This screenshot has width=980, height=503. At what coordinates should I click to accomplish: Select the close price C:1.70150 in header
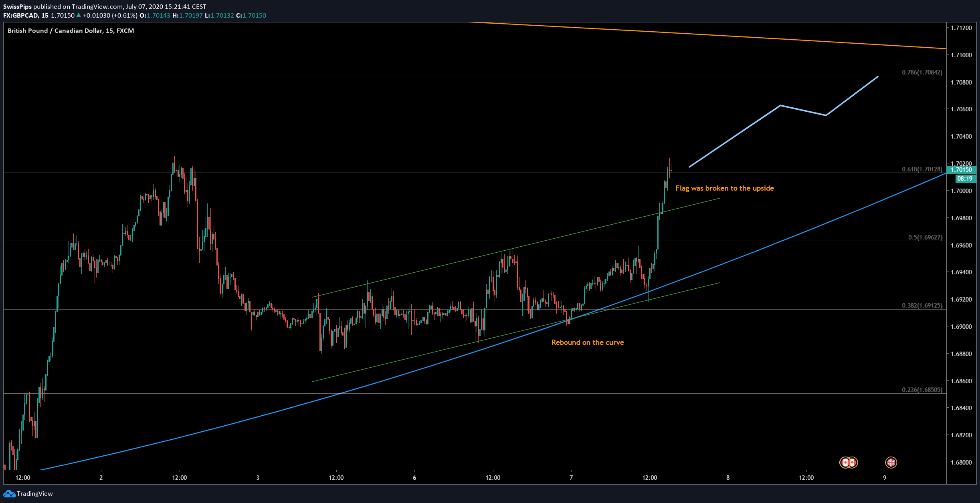(x=251, y=15)
